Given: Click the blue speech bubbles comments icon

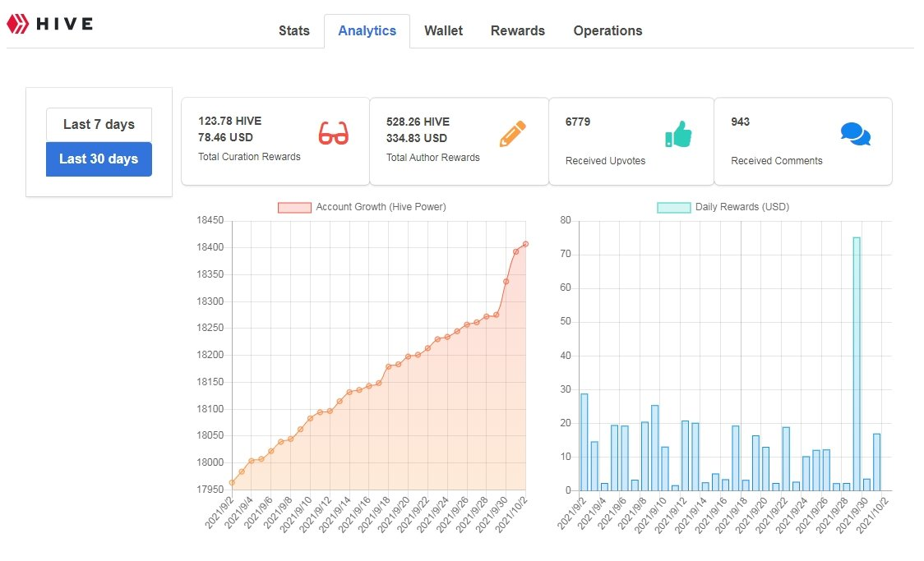Looking at the screenshot, I should pyautogui.click(x=856, y=134).
